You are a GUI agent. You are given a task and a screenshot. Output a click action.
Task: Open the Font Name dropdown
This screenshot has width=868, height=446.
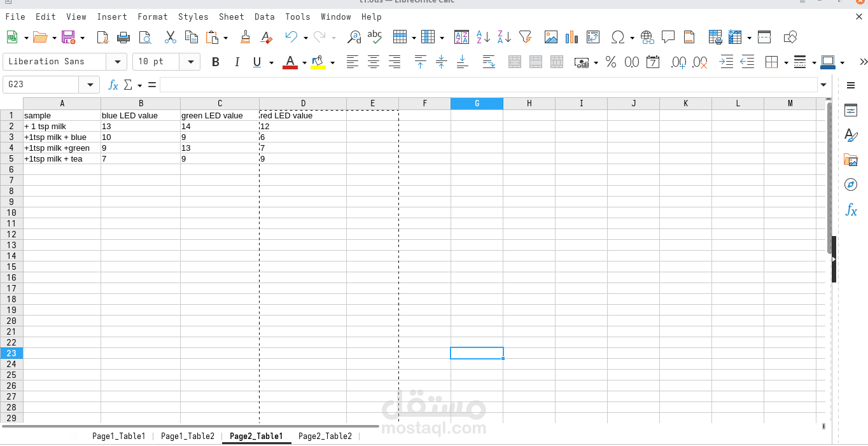[x=116, y=62]
